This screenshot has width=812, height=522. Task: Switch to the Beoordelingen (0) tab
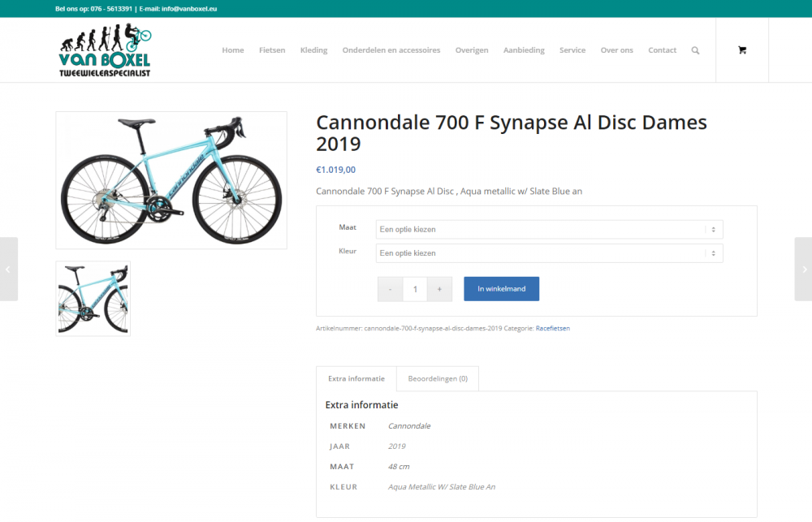(438, 378)
